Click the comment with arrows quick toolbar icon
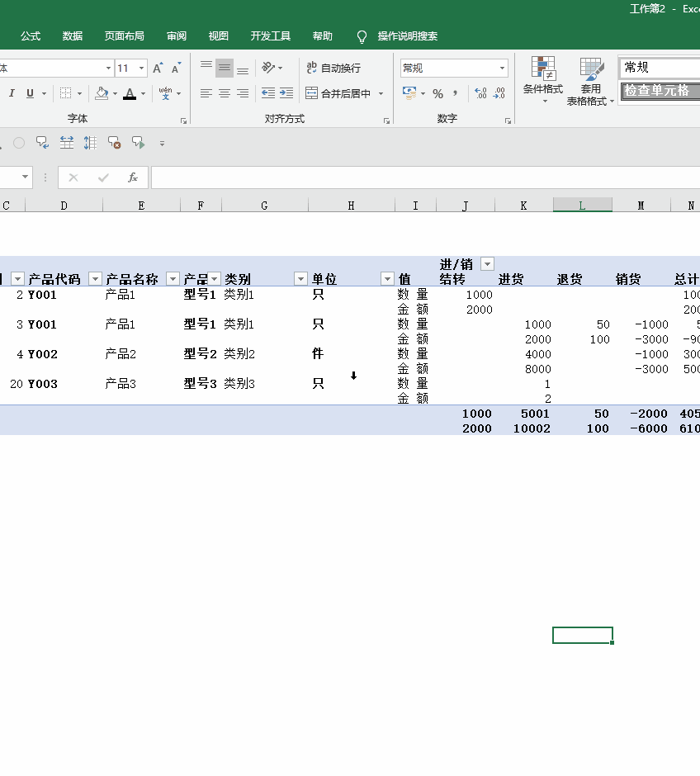The height and width of the screenshot is (776, 700). [43, 143]
